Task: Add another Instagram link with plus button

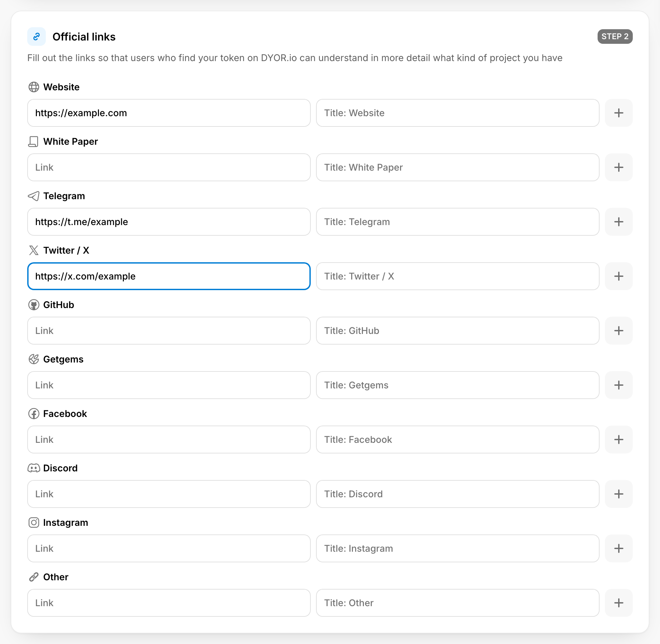Action: pyautogui.click(x=619, y=549)
